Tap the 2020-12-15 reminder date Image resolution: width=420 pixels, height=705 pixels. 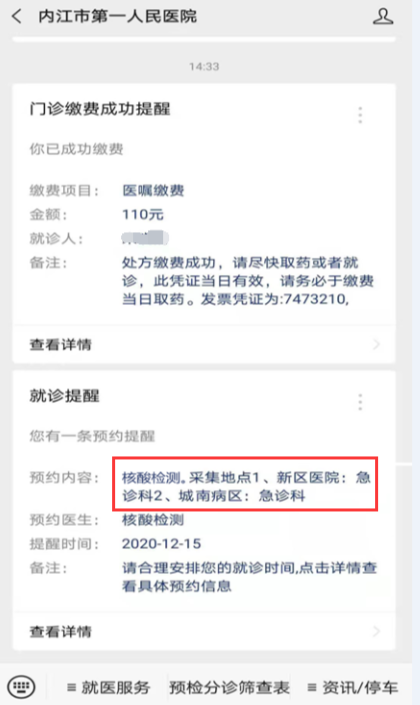[161, 544]
